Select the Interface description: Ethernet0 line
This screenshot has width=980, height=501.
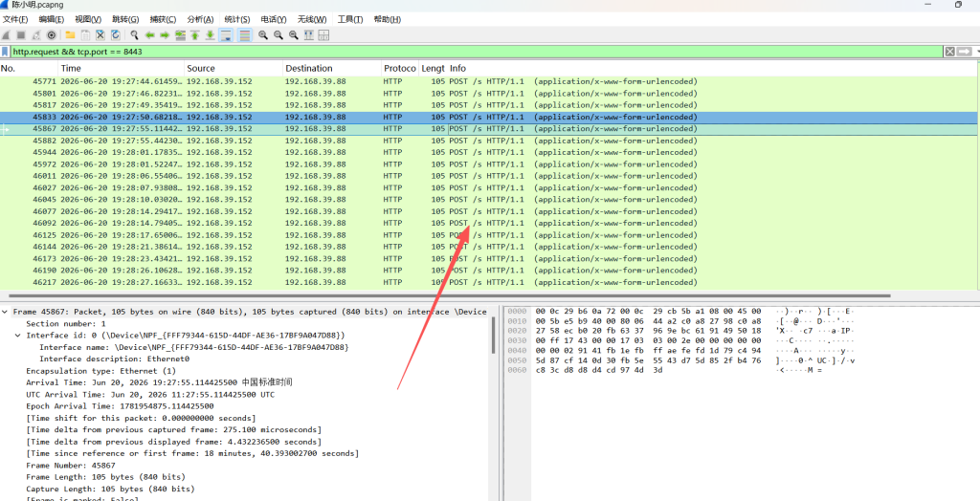point(115,359)
